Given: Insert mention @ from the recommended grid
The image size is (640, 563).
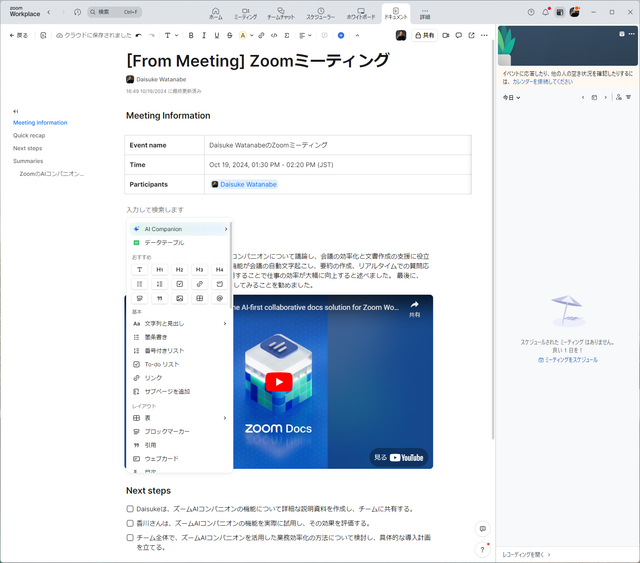Looking at the screenshot, I should pyautogui.click(x=220, y=298).
